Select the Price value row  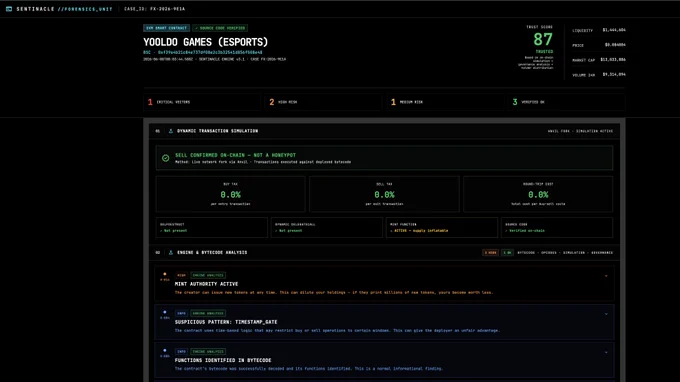(x=598, y=45)
